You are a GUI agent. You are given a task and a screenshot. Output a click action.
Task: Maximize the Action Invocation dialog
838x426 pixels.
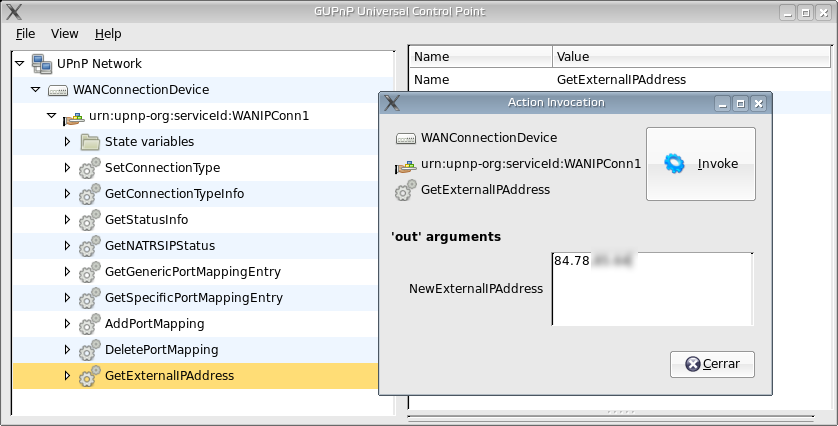click(740, 104)
